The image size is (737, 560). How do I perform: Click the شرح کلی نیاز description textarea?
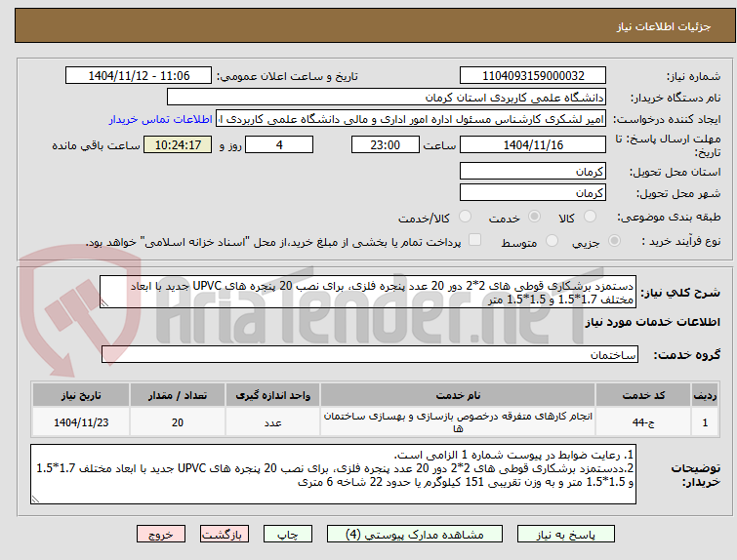(x=368, y=293)
